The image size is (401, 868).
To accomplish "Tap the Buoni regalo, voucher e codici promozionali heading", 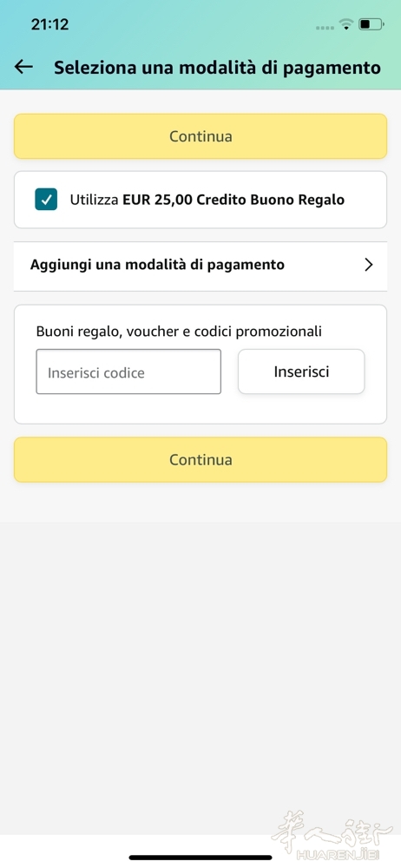I will tap(179, 332).
